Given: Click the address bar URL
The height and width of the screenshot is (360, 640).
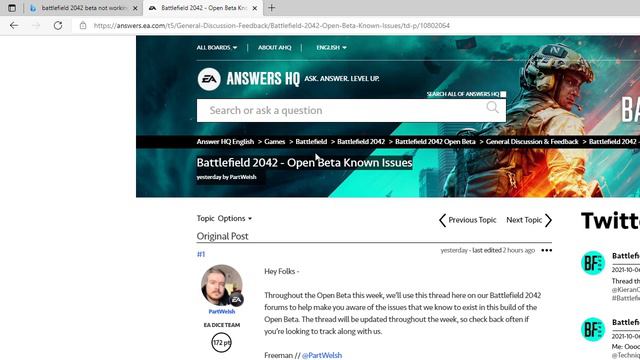Looking at the screenshot, I should coord(271,25).
